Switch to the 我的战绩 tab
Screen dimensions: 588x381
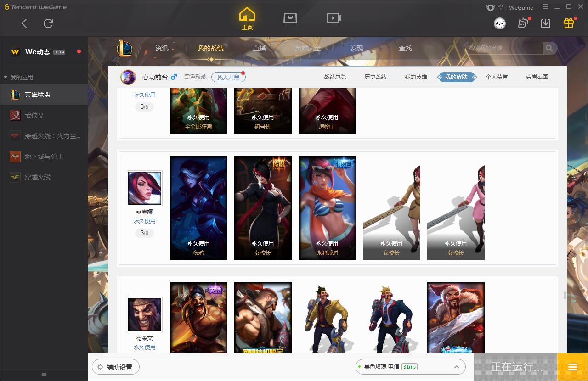(x=210, y=48)
